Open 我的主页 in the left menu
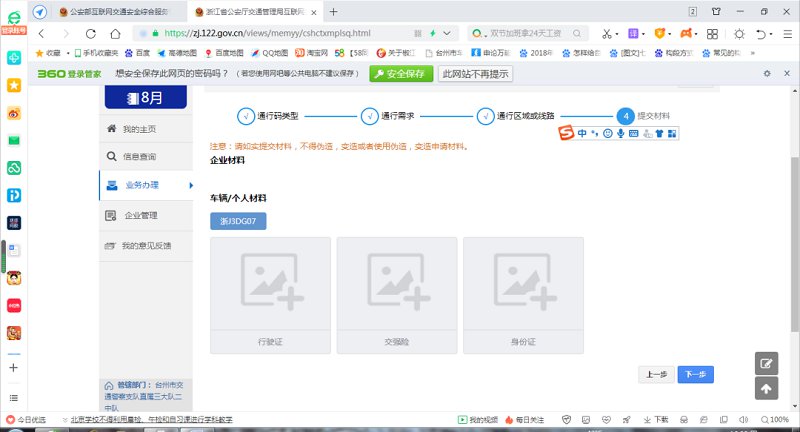 coord(139,130)
